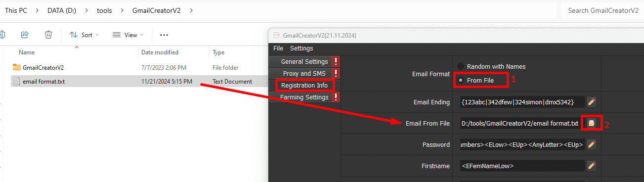The height and width of the screenshot is (182, 644).
Task: Select the 'From File' radio option
Action: click(476, 80)
